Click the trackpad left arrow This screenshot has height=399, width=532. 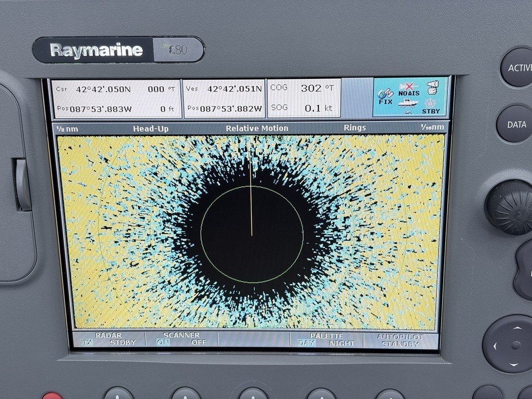[495, 346]
